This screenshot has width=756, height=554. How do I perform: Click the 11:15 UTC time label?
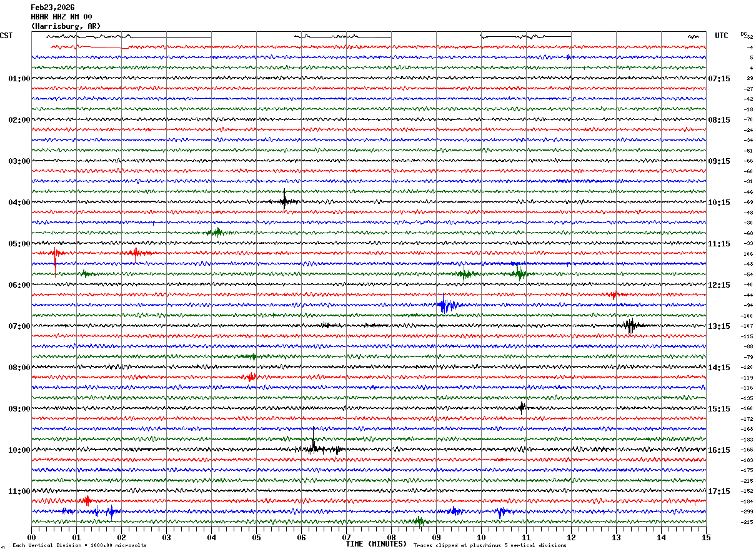click(x=719, y=244)
